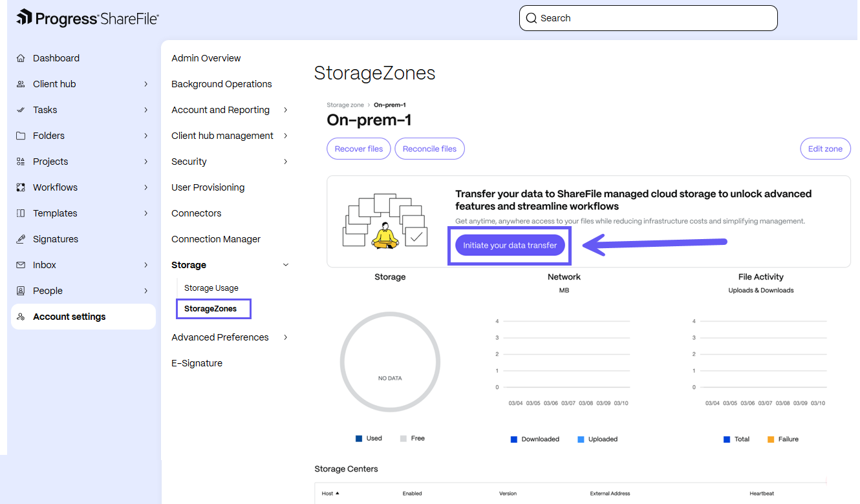Viewport: 860px width, 504px height.
Task: Click Storage zone breadcrumb link
Action: [345, 105]
